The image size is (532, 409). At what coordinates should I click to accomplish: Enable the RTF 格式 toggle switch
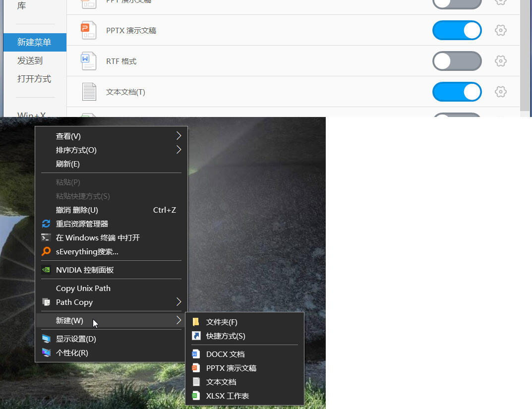[457, 61]
